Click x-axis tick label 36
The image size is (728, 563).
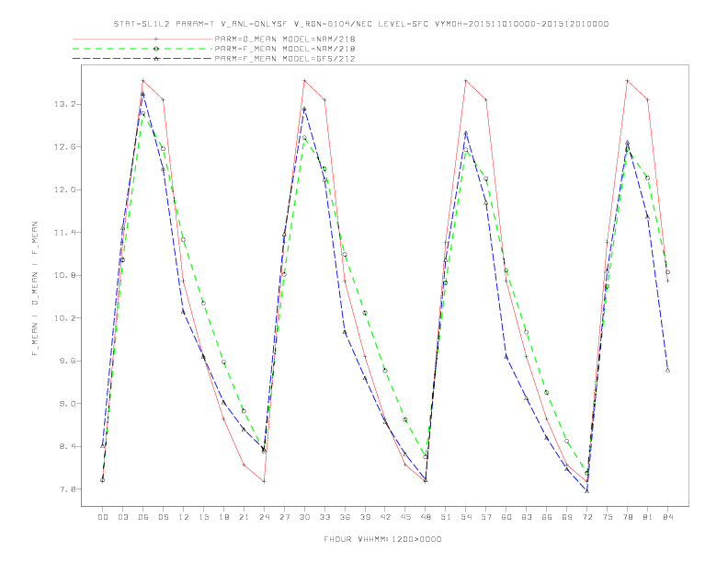point(345,517)
